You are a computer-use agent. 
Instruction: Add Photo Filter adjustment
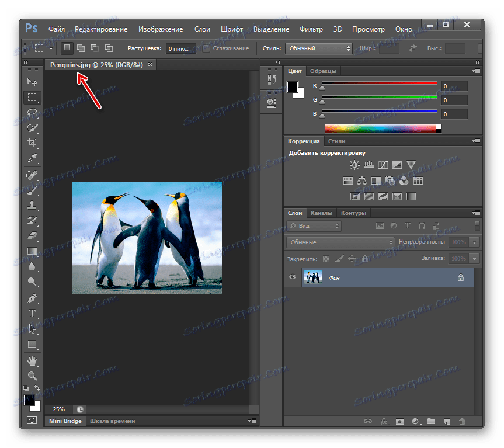tap(390, 181)
